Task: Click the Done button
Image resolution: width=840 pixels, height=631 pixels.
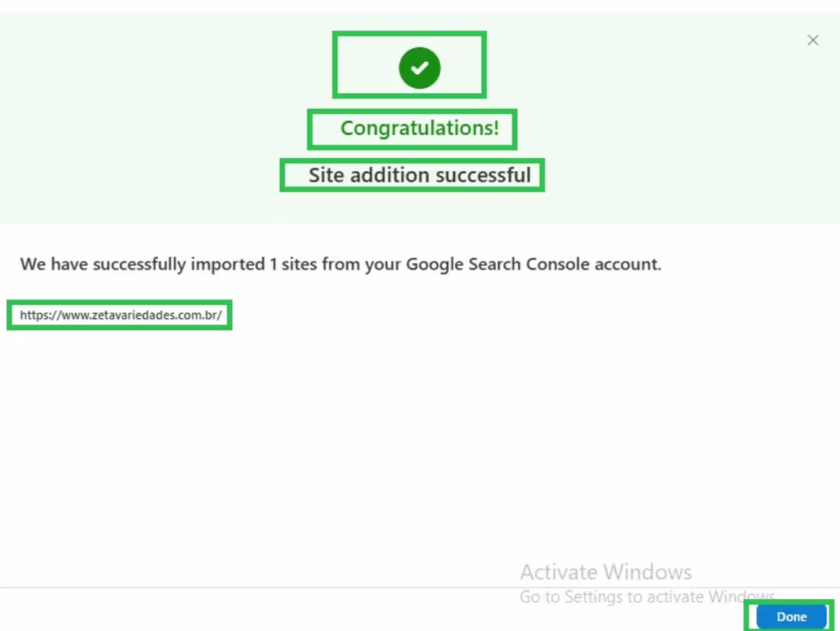Action: click(791, 616)
